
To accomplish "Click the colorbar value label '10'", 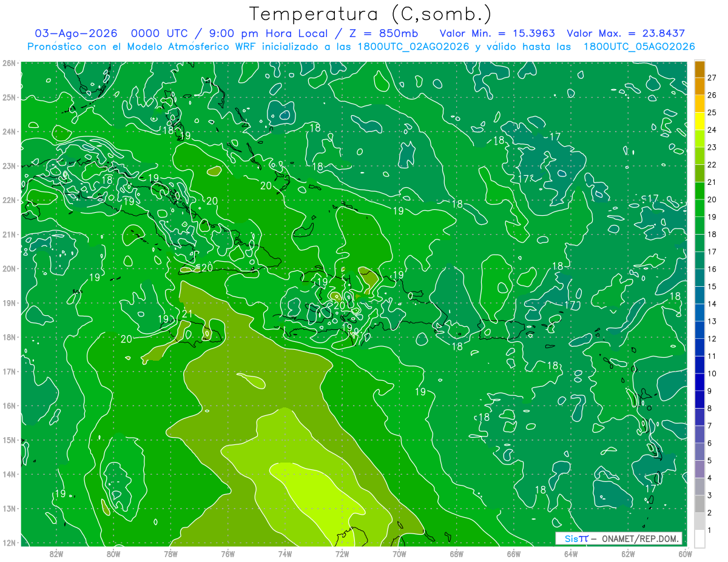I will 712,373.
